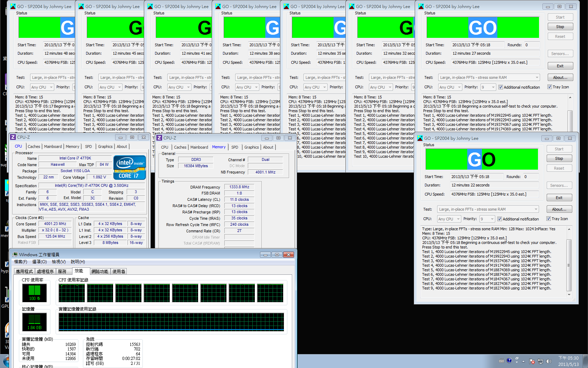
Task: Click the purple Z icon of CPU-Z Memory window
Action: tap(159, 138)
